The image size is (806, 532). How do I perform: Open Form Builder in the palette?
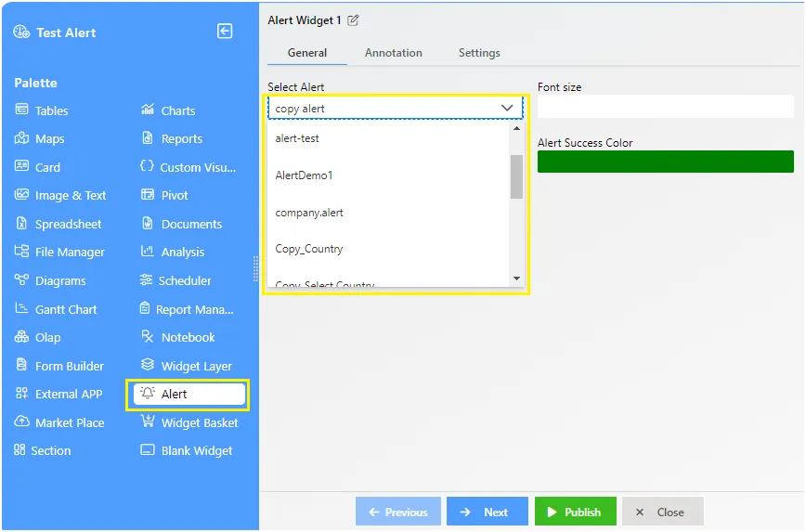click(59, 366)
